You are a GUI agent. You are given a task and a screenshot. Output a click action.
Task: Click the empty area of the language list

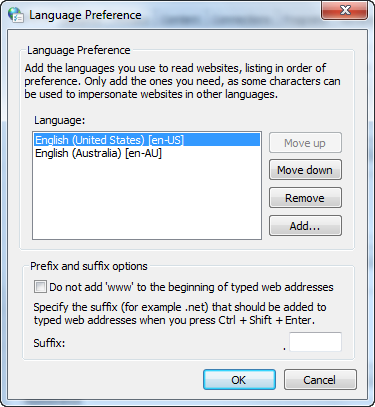[x=147, y=200]
